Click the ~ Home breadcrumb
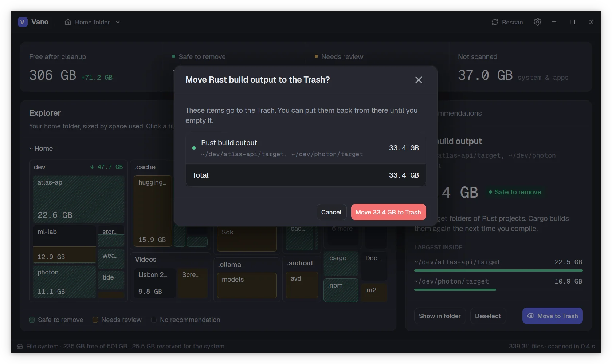Screen dimensions: 612x364 point(41,149)
